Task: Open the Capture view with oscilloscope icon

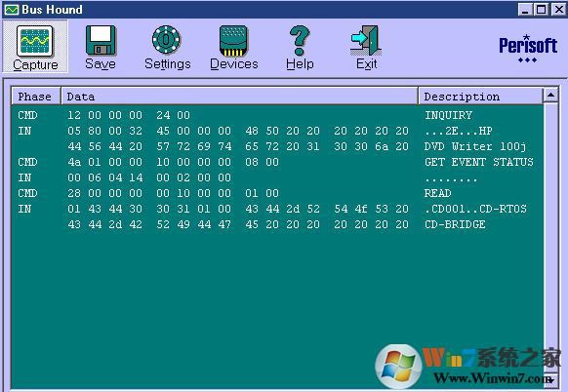Action: (x=35, y=47)
